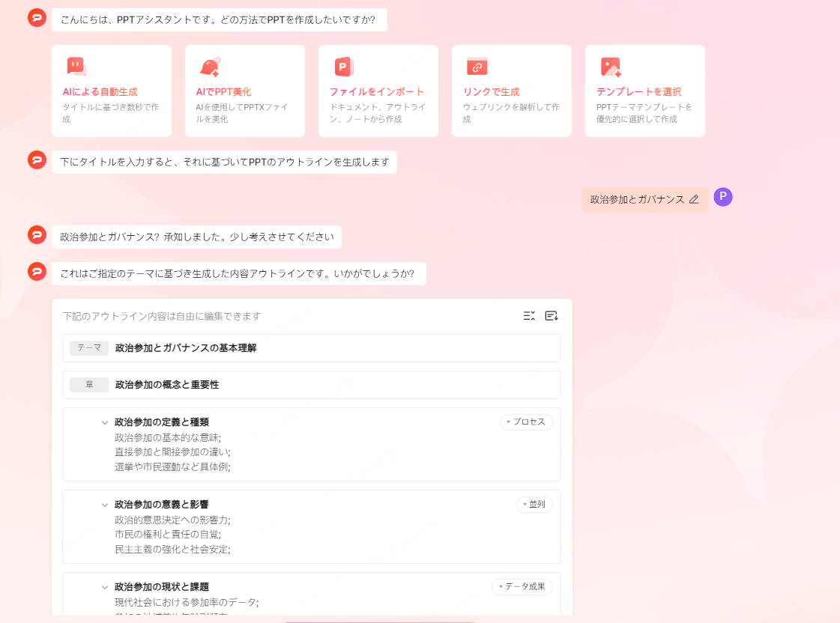
Task: Open the プロセス layout dropdown
Action: coord(526,422)
